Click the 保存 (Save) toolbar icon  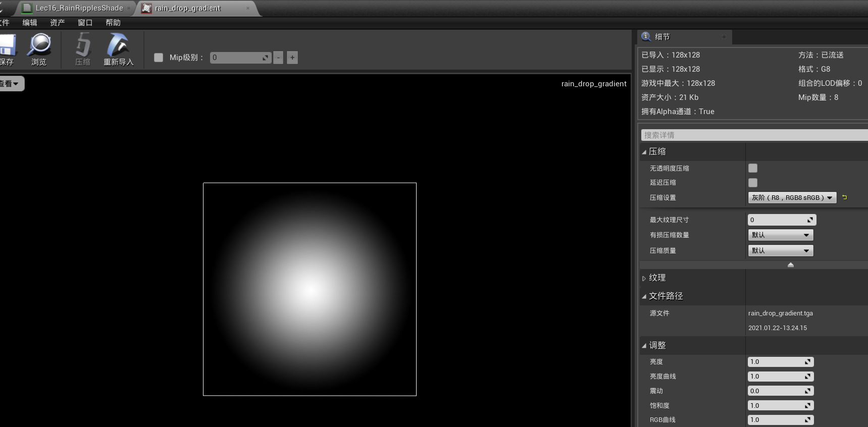pyautogui.click(x=7, y=45)
